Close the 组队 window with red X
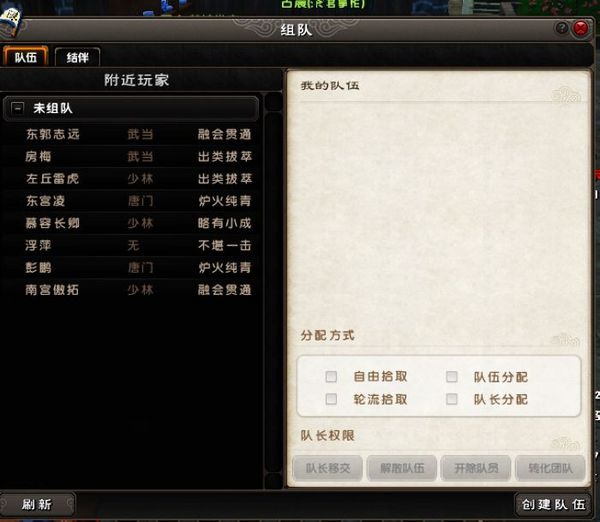 point(581,28)
